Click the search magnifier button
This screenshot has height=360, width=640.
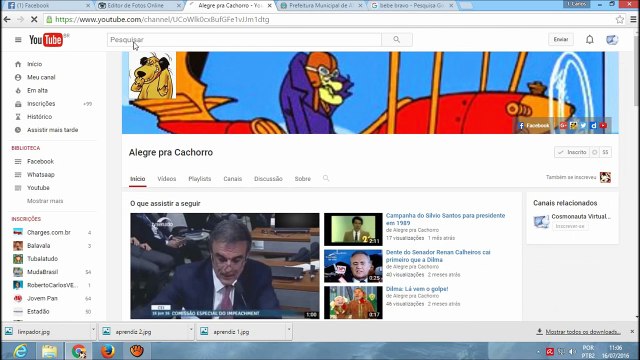[x=397, y=40]
